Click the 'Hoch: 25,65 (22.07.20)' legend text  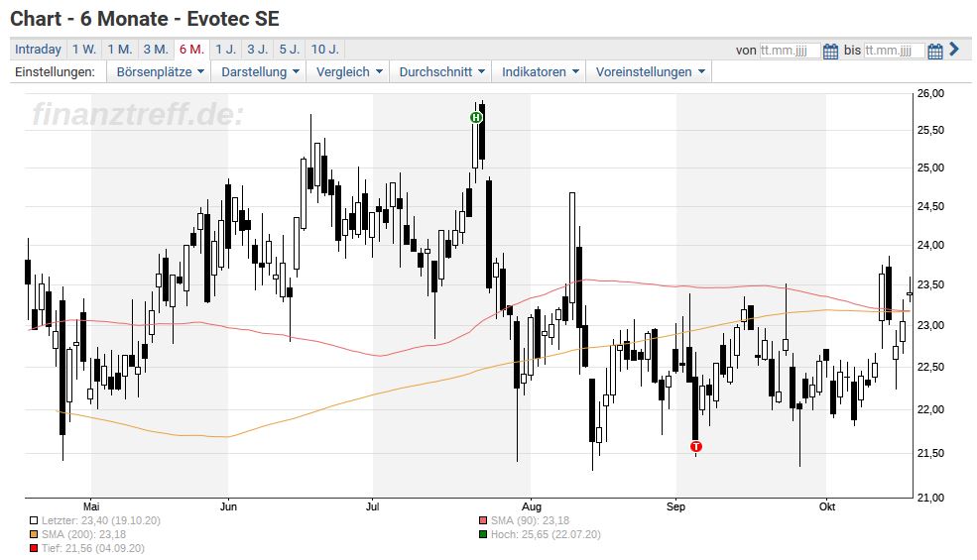(x=546, y=534)
